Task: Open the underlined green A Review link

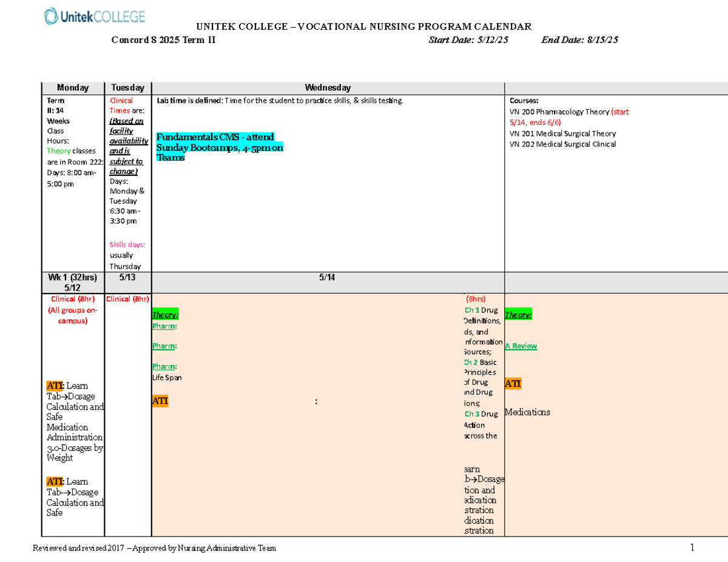Action: [x=521, y=346]
